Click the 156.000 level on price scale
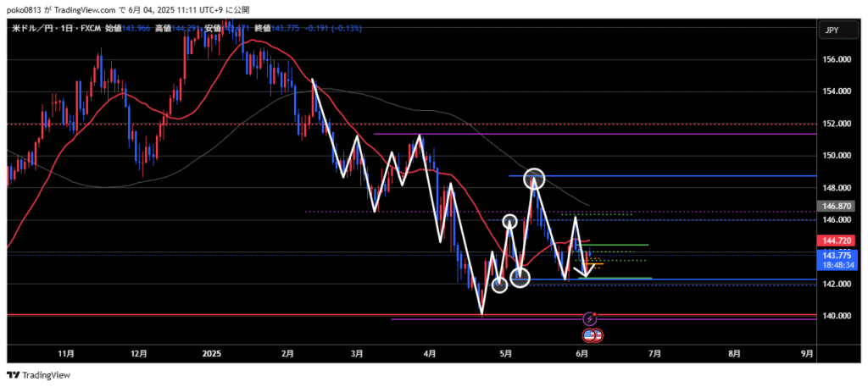The image size is (868, 387). pyautogui.click(x=836, y=59)
